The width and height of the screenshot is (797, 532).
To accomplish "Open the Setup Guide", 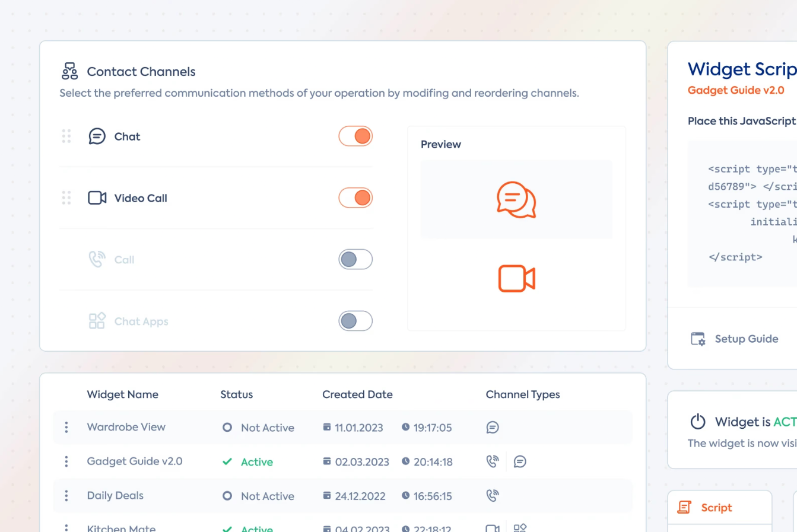I will (x=735, y=339).
